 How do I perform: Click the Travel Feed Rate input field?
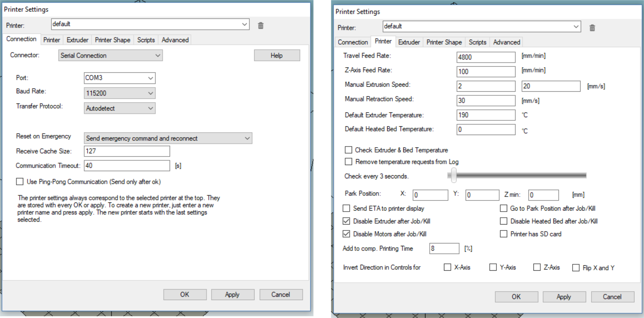point(485,57)
